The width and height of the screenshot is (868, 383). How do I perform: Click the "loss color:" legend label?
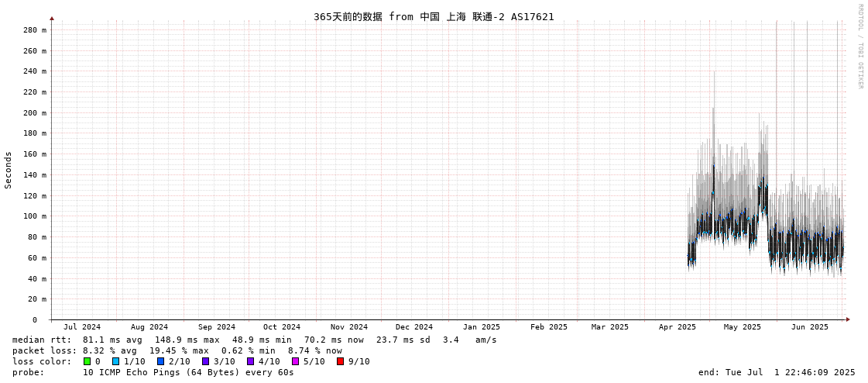(42, 361)
